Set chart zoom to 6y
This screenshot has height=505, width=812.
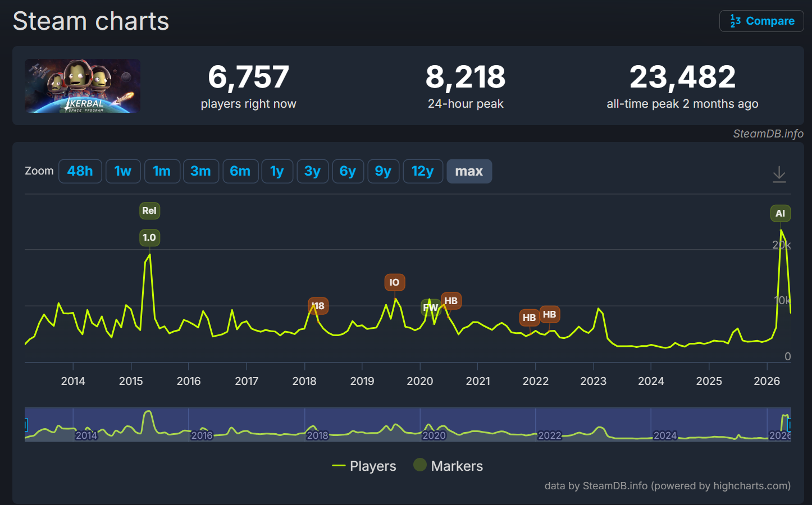pos(348,171)
